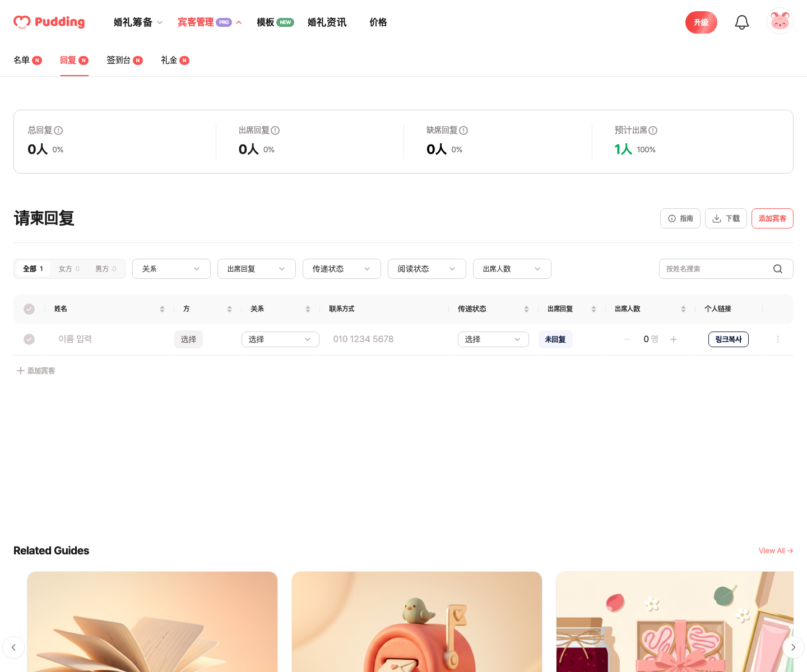Collapse the 宾客管理 PRO menu
This screenshot has width=807, height=672.
tap(210, 22)
